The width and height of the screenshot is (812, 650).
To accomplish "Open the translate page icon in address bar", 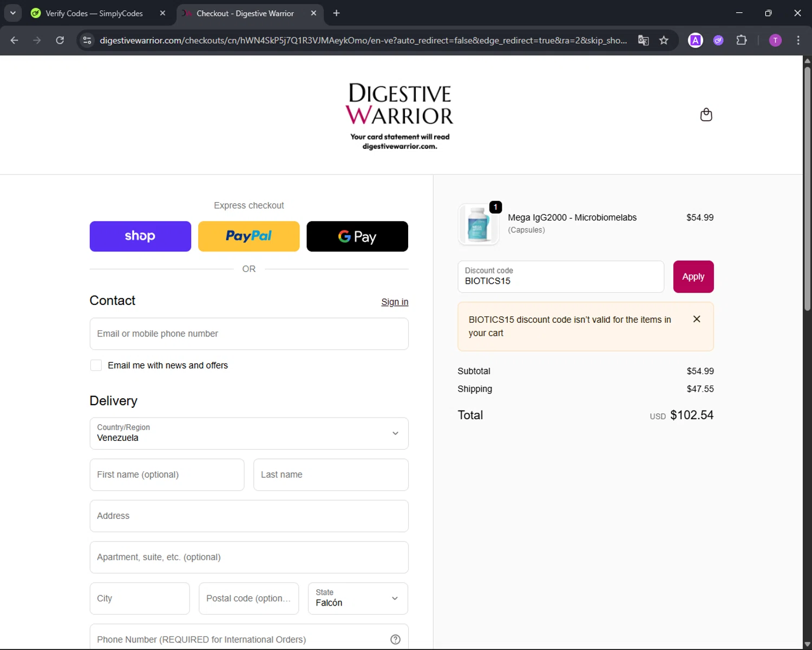I will 643,41.
